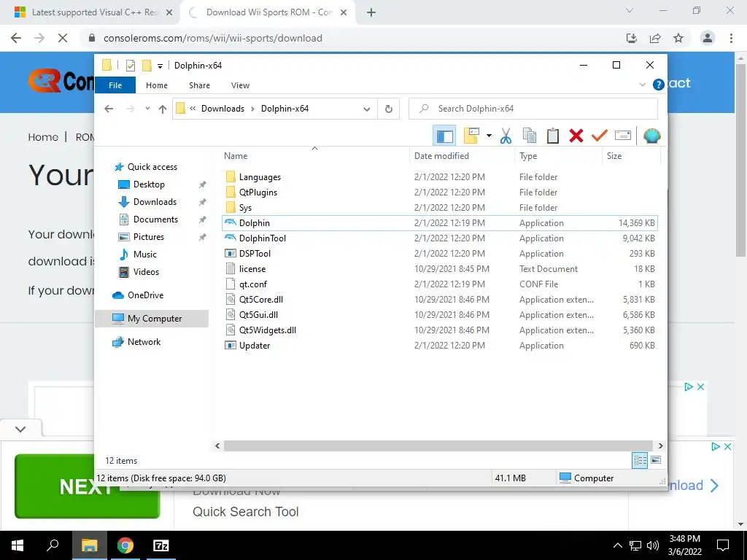Select OneDrive in navigation pane
Viewport: 747px width, 560px height.
point(145,295)
